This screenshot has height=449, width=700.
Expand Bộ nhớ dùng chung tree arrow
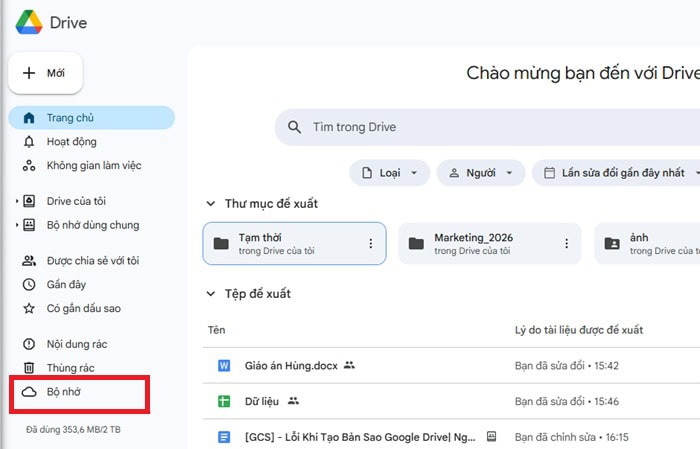pos(17,225)
